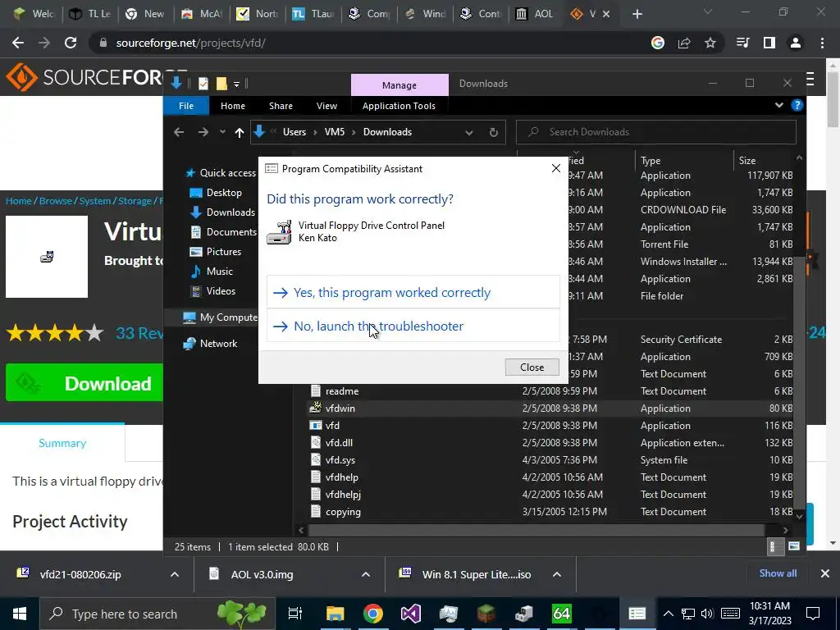This screenshot has height=630, width=840.
Task: Select the vfdhelp text document
Action: [342, 477]
